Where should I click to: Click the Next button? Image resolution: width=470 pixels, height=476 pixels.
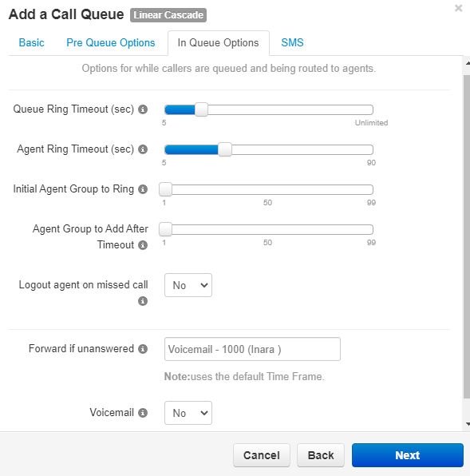(x=408, y=455)
